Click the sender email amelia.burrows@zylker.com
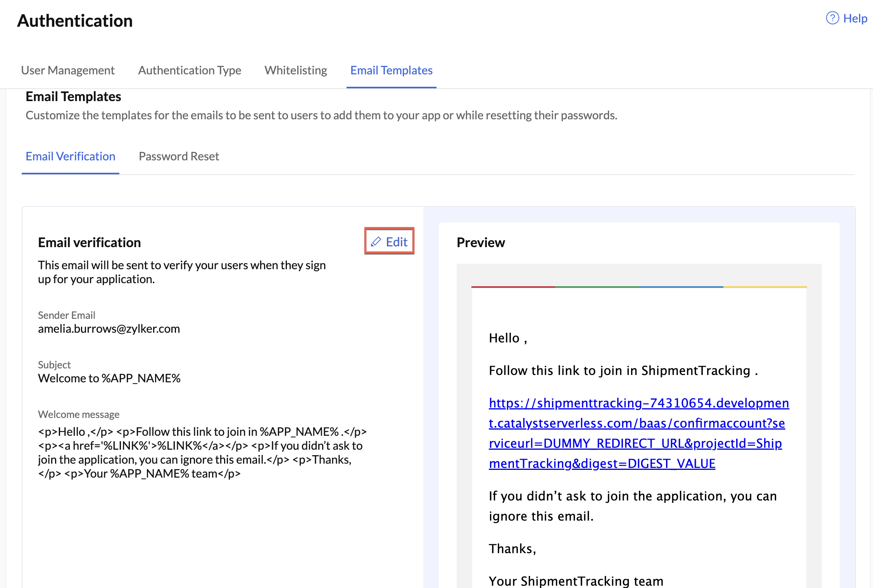 109,328
